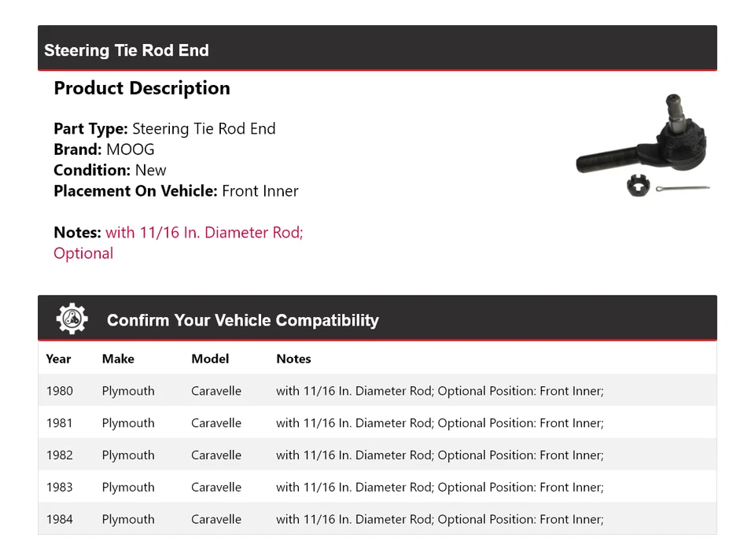
Task: Click the Model column header
Action: pos(210,359)
